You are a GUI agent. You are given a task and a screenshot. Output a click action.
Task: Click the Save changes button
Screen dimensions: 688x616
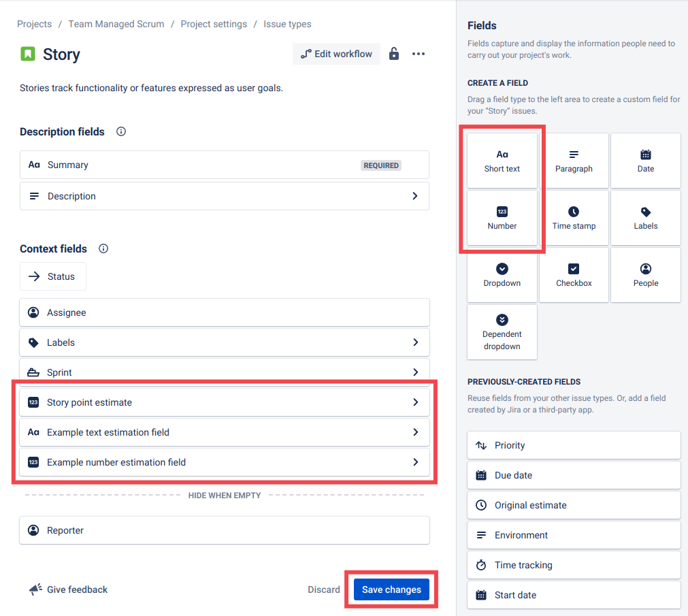tap(391, 589)
